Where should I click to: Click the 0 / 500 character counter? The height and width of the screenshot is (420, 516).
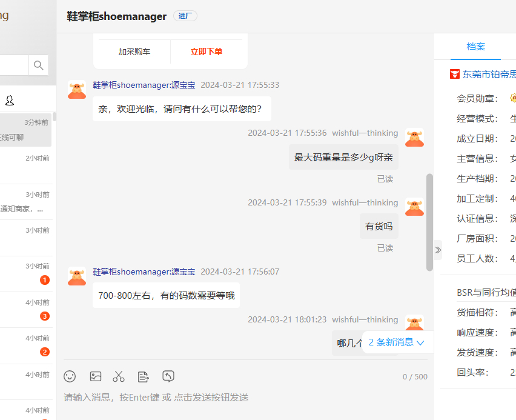(415, 377)
